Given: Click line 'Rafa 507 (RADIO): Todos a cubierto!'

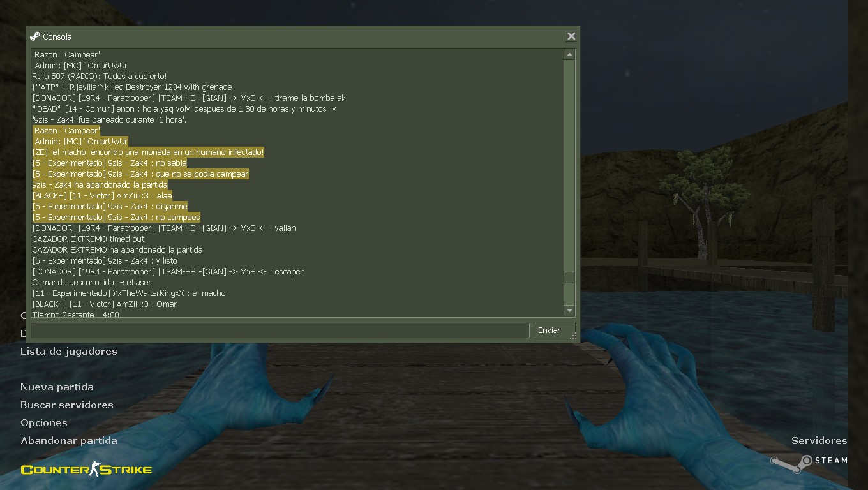Looking at the screenshot, I should click(x=100, y=77).
